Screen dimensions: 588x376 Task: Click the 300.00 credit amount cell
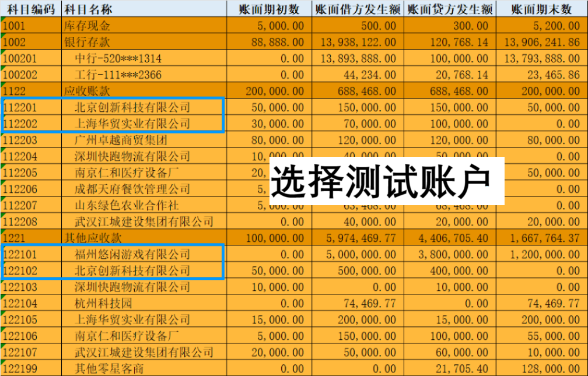450,26
